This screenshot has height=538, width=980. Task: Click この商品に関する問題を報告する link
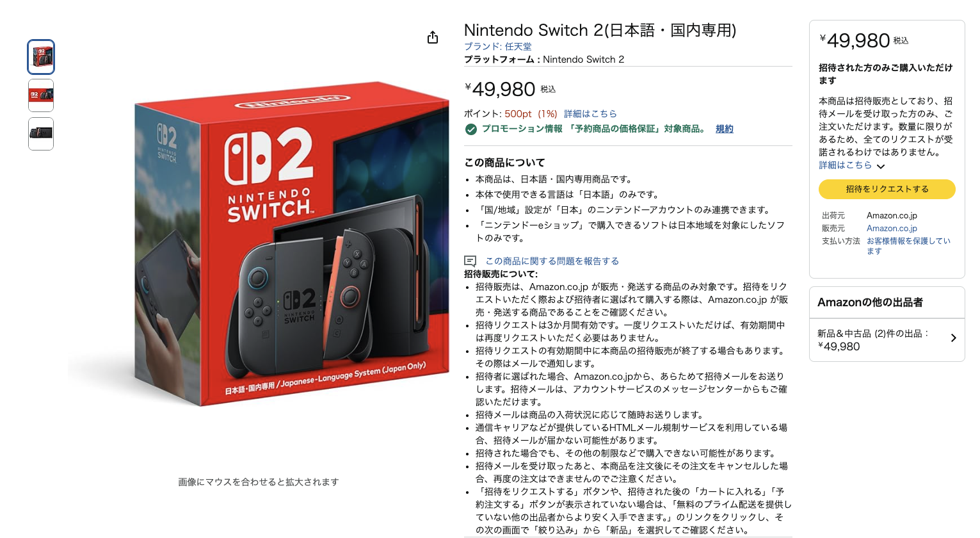552,261
